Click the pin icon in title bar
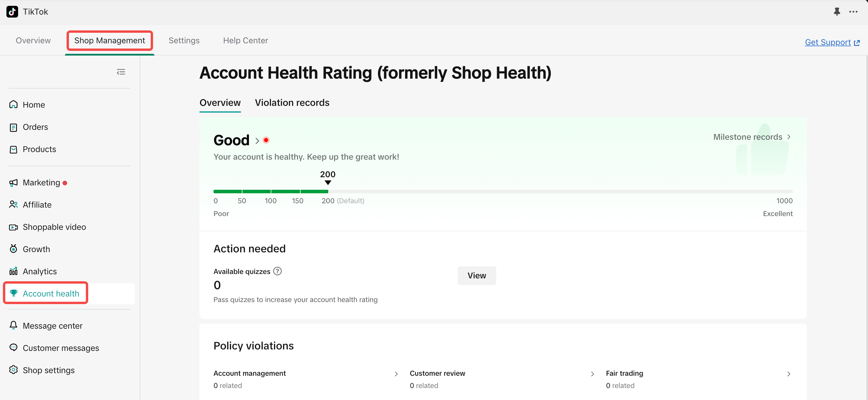The image size is (868, 400). [x=837, y=12]
